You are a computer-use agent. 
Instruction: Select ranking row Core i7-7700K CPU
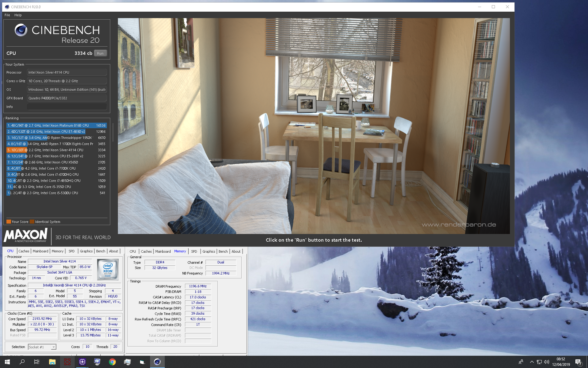pyautogui.click(x=56, y=168)
